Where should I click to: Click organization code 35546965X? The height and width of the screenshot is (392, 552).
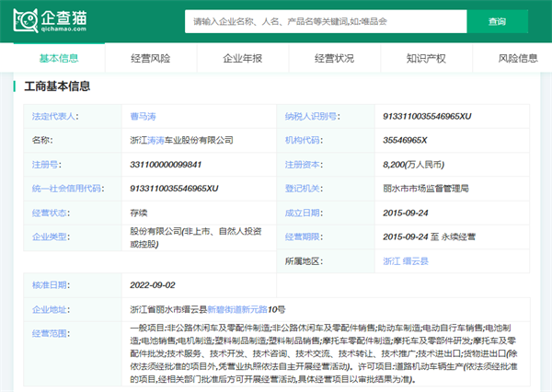(405, 140)
